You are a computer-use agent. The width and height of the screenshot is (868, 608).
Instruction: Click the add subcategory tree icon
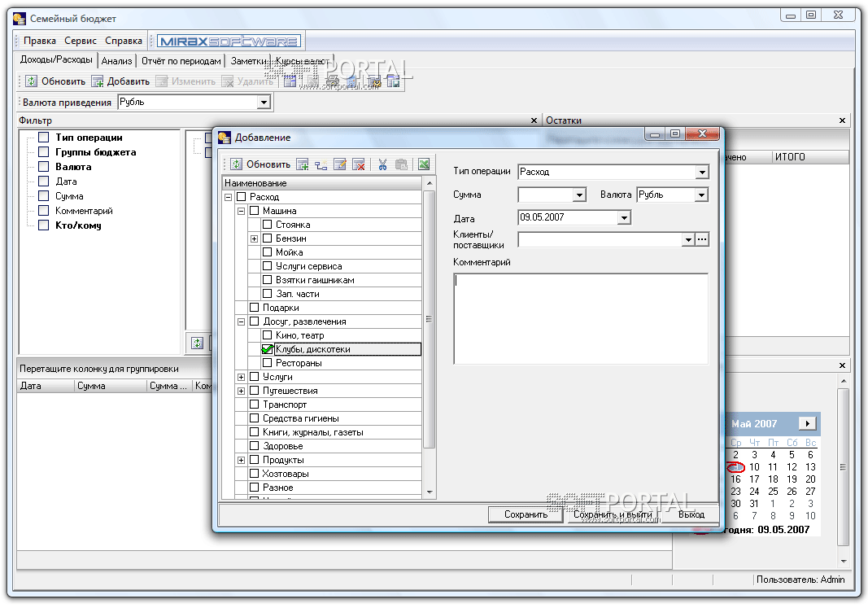[x=321, y=164]
